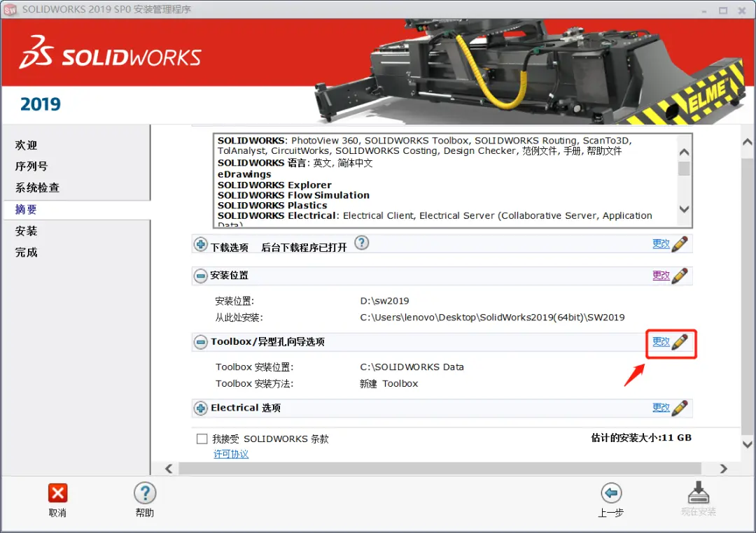This screenshot has height=533, width=756.
Task: Click the red Cancel X icon
Action: [57, 493]
